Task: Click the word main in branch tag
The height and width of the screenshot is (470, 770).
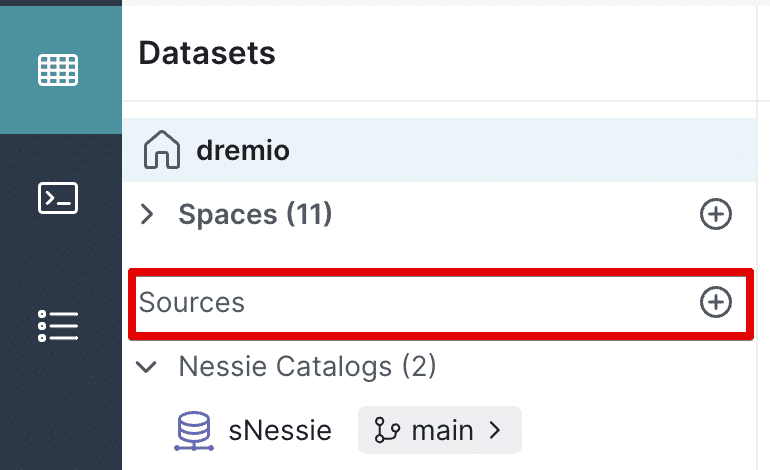Action: click(x=442, y=431)
